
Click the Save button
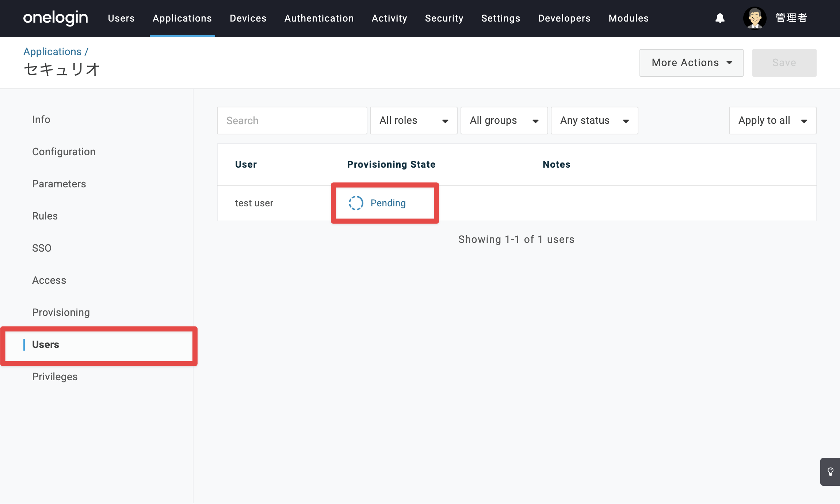(x=784, y=63)
